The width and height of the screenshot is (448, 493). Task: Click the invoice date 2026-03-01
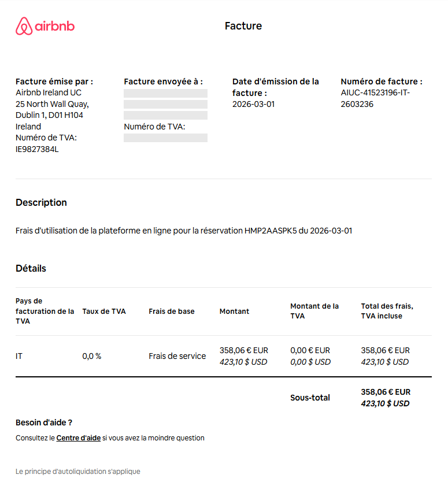point(253,104)
